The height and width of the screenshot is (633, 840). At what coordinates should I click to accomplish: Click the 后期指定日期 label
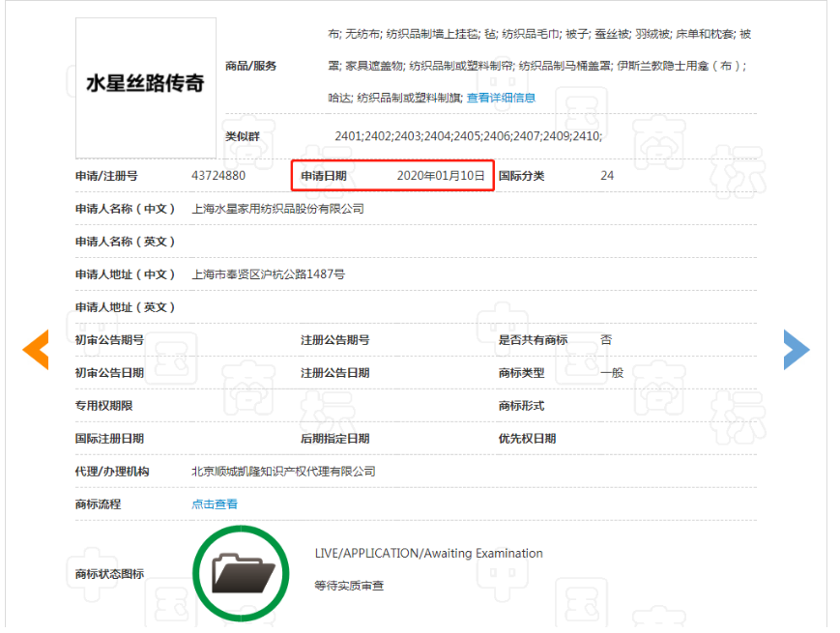coord(334,439)
